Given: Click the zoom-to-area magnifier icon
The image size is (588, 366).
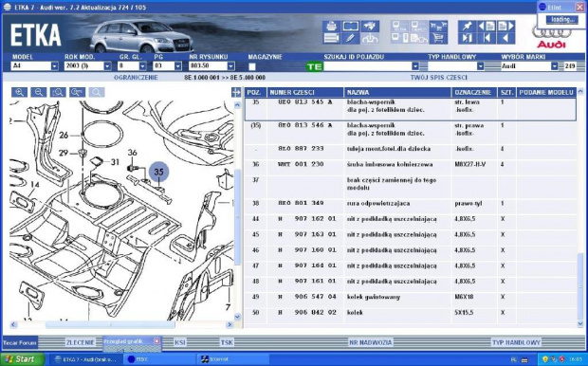Looking at the screenshot, I should [x=58, y=92].
